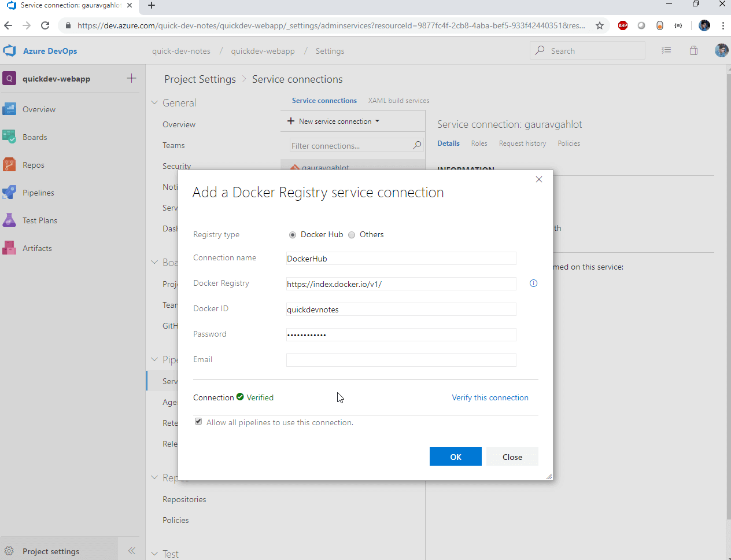Go back to the previous page
The height and width of the screenshot is (560, 731).
(8, 25)
